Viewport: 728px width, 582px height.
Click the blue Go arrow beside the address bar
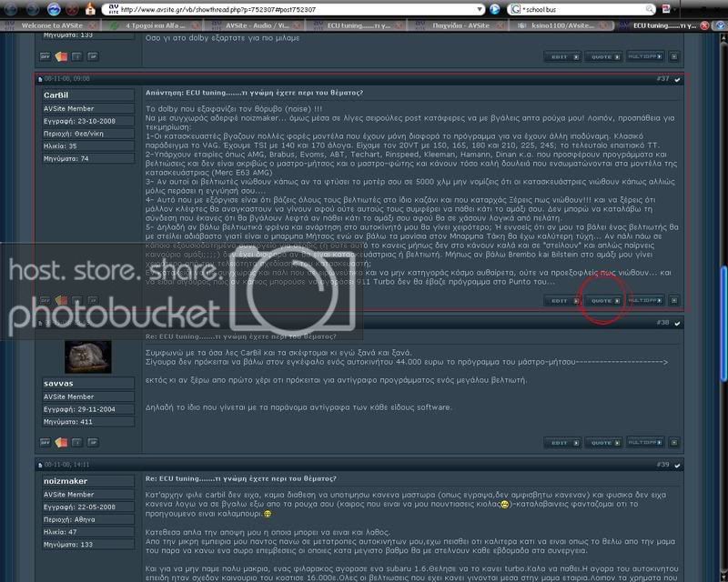[495, 9]
